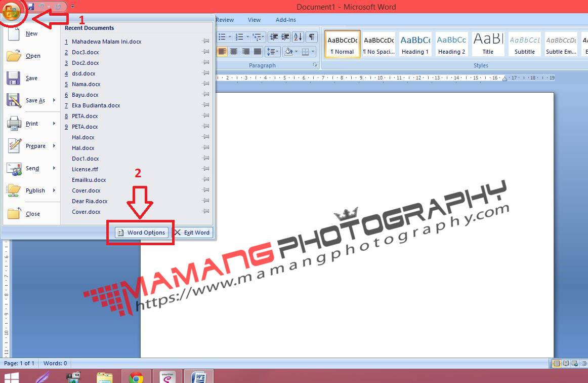Switch to Web Layout view in status bar
Viewport: 588px width, 383px height.
pyautogui.click(x=574, y=363)
